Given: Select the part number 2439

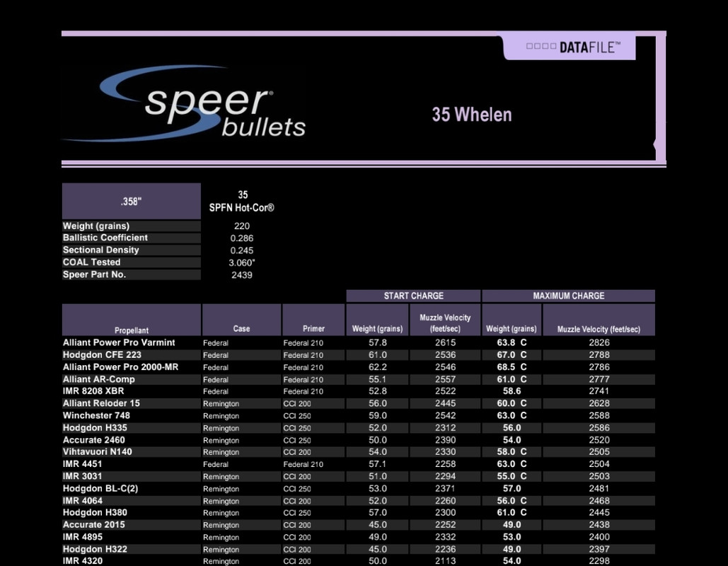Looking at the screenshot, I should 242,275.
